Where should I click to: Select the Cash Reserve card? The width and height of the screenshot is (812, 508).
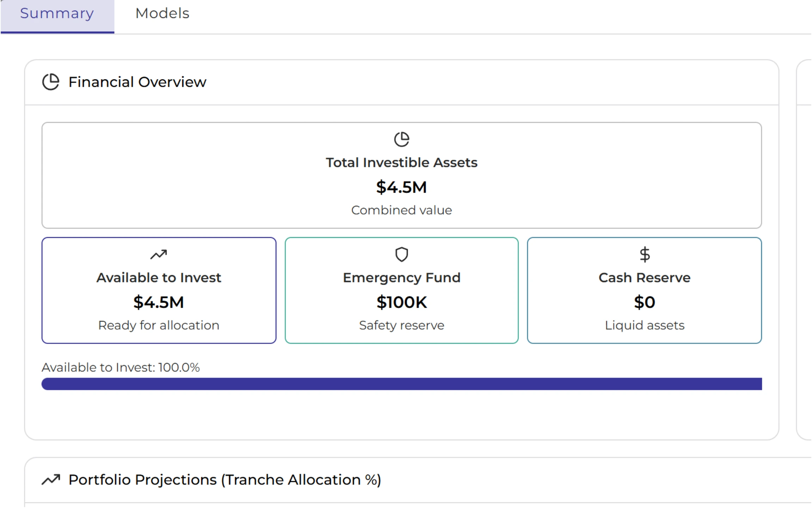click(644, 290)
